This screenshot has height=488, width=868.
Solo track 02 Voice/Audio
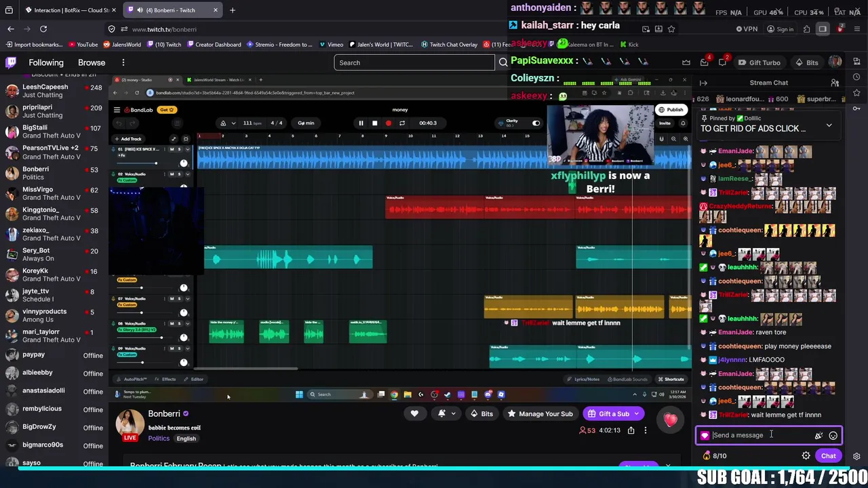point(179,174)
